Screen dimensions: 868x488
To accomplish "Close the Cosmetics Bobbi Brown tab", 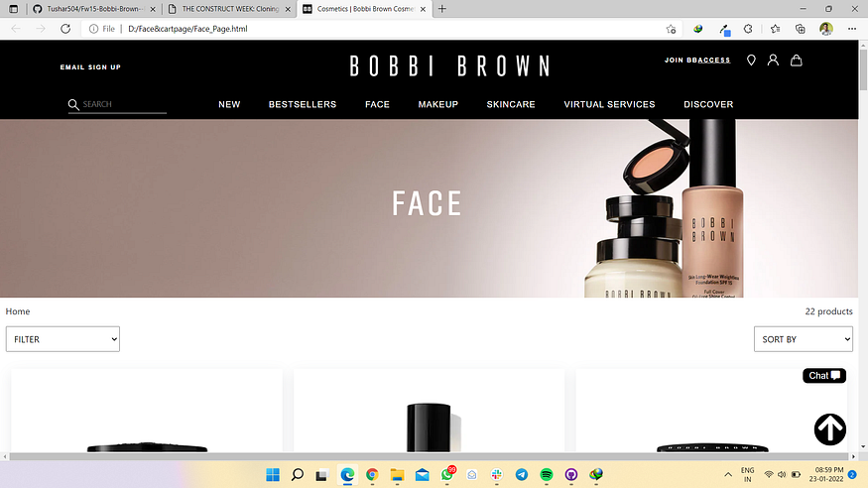I will click(x=423, y=9).
